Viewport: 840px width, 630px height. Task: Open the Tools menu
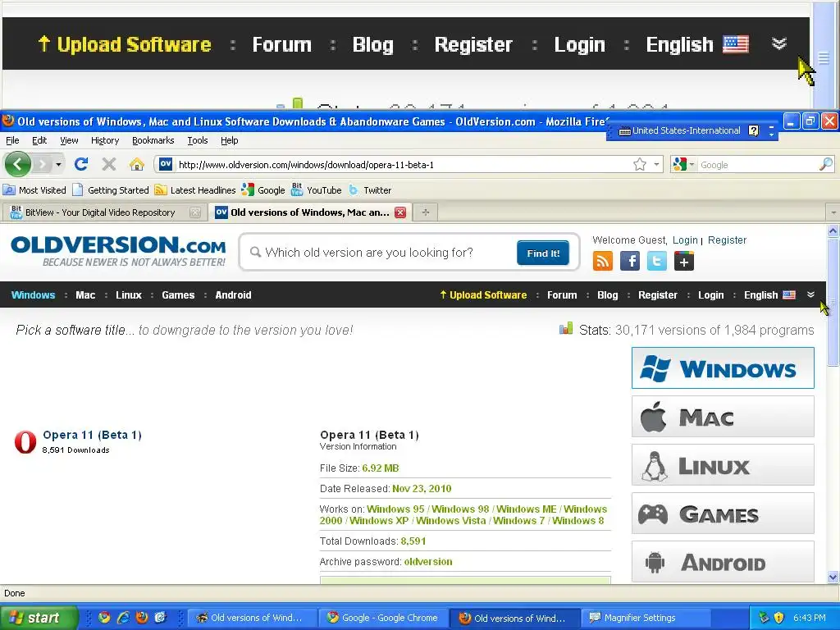197,140
